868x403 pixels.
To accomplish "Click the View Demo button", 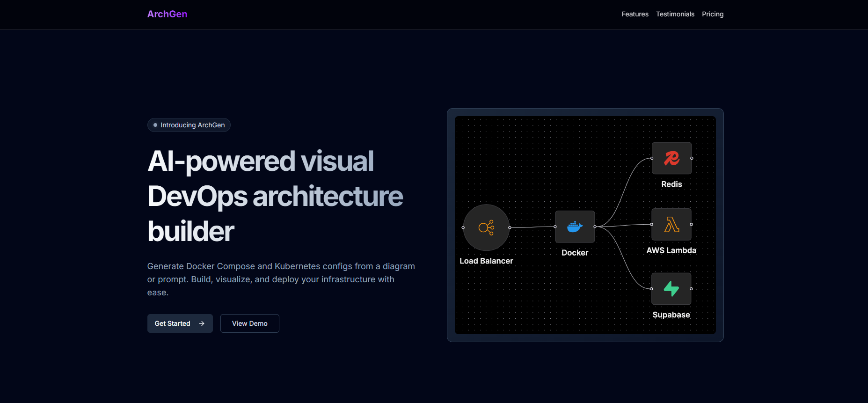I will [x=250, y=323].
